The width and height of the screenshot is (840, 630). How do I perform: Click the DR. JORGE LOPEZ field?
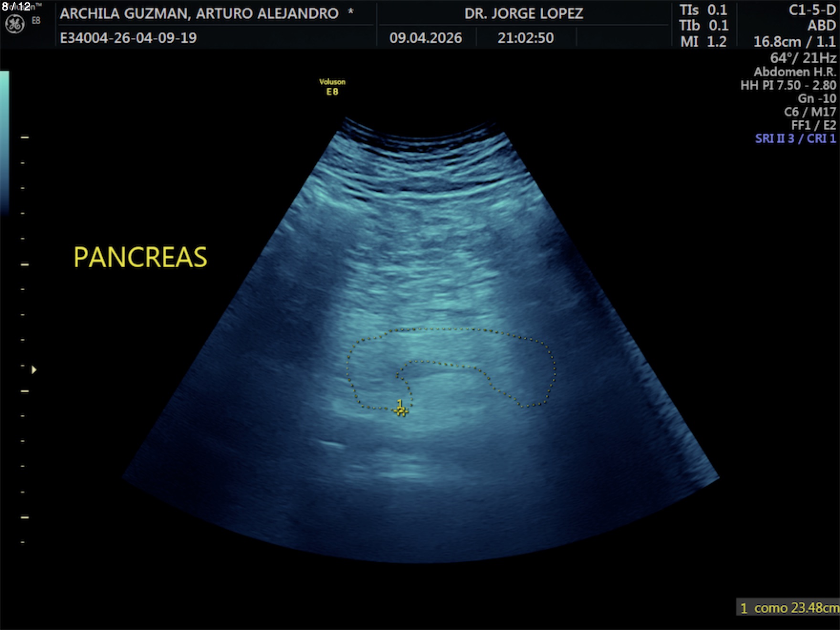[x=524, y=13]
